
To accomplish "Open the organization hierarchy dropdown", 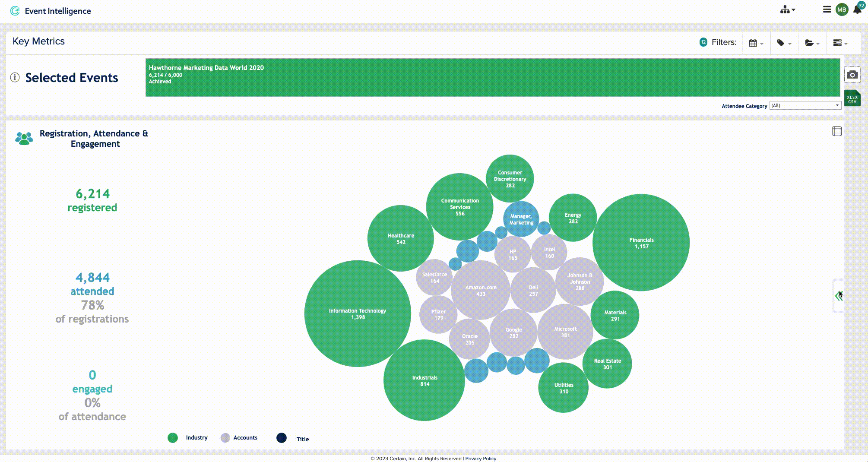I will pyautogui.click(x=788, y=9).
